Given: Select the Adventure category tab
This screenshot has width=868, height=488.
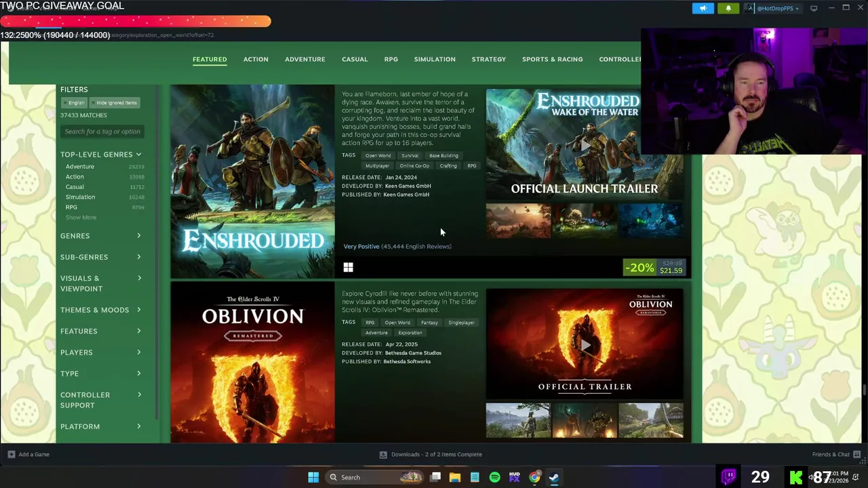Looking at the screenshot, I should [305, 59].
